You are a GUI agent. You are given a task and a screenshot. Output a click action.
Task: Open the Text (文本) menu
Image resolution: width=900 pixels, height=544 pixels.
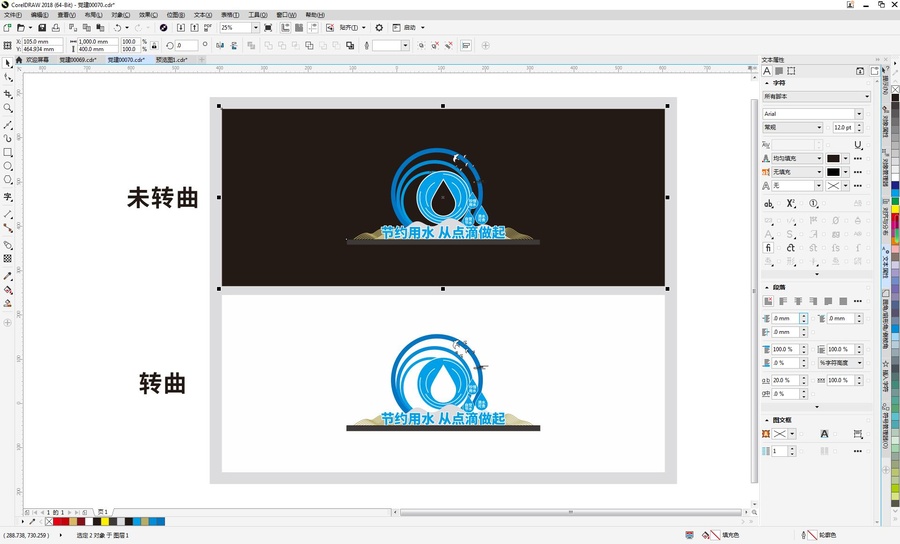pyautogui.click(x=203, y=15)
